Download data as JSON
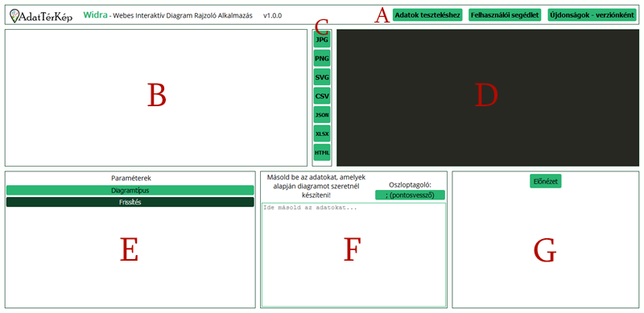The width and height of the screenshot is (644, 313). [x=322, y=114]
